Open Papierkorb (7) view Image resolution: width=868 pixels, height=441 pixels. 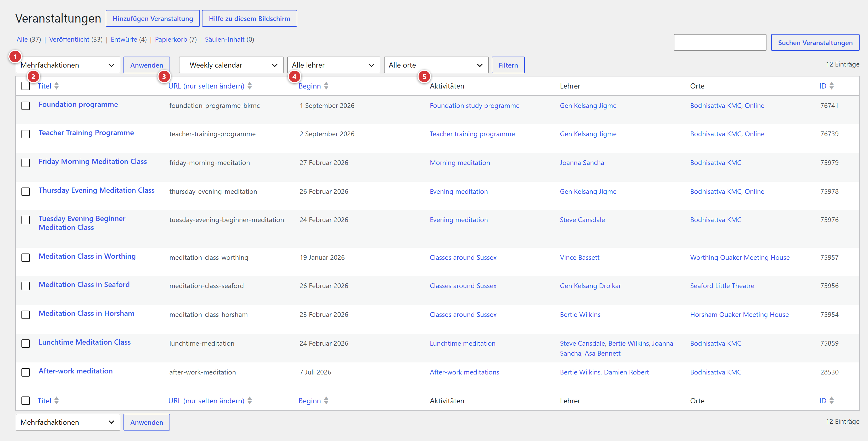pyautogui.click(x=176, y=40)
